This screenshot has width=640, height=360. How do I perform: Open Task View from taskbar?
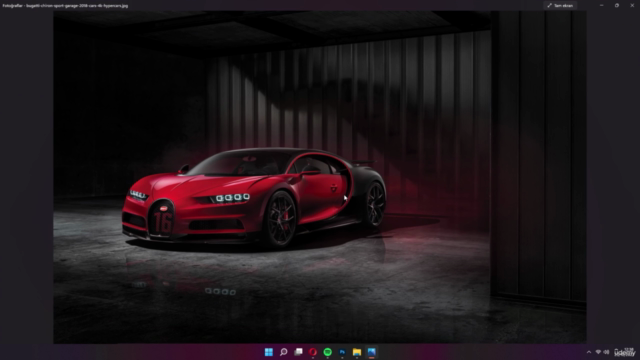coord(298,352)
